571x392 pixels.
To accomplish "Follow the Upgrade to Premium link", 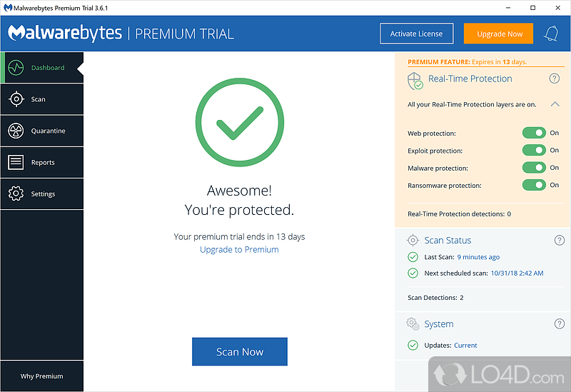I will tap(239, 250).
